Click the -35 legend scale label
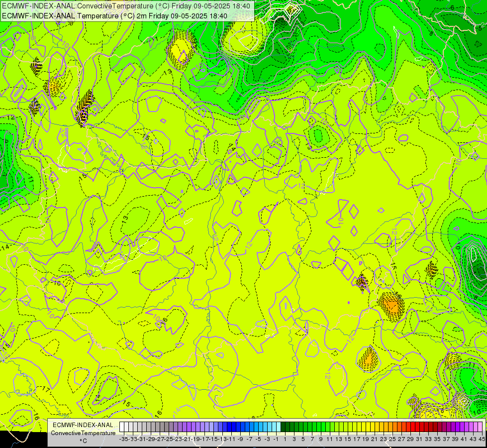This screenshot has width=487, height=448. [x=123, y=439]
